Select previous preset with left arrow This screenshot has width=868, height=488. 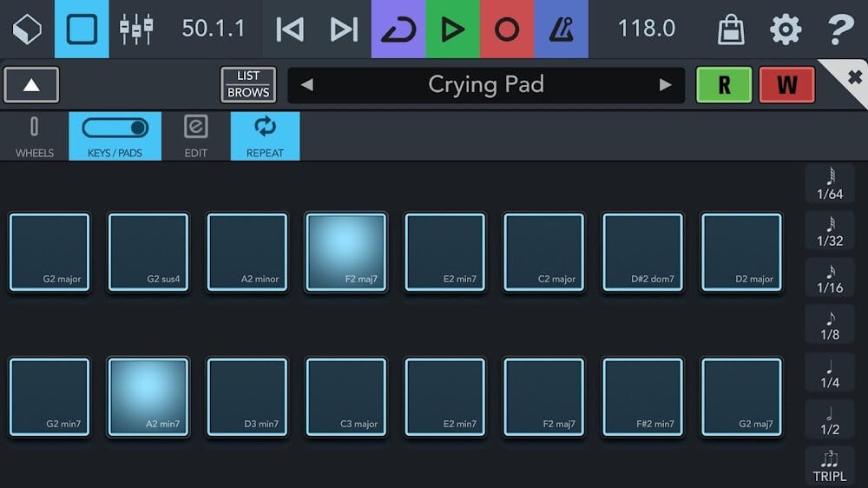[306, 85]
